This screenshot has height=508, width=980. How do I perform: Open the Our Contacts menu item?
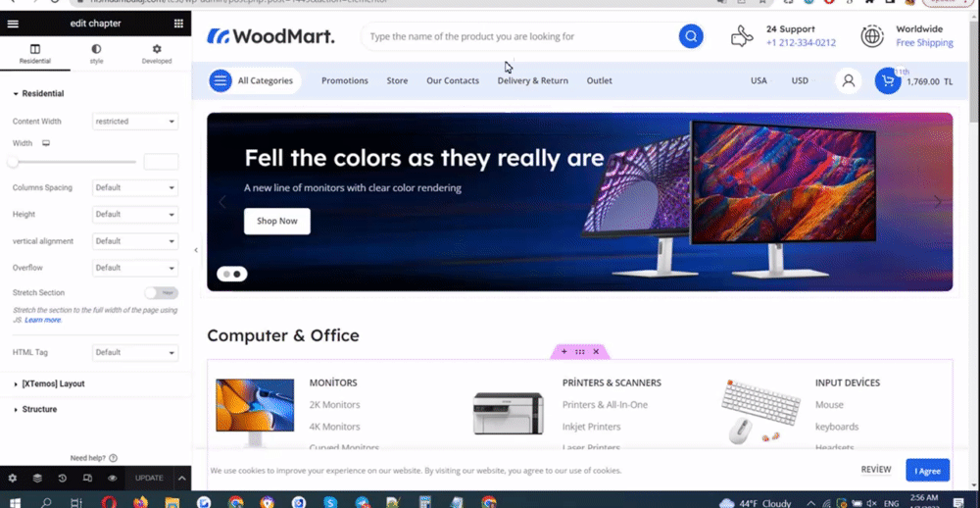[x=453, y=80]
